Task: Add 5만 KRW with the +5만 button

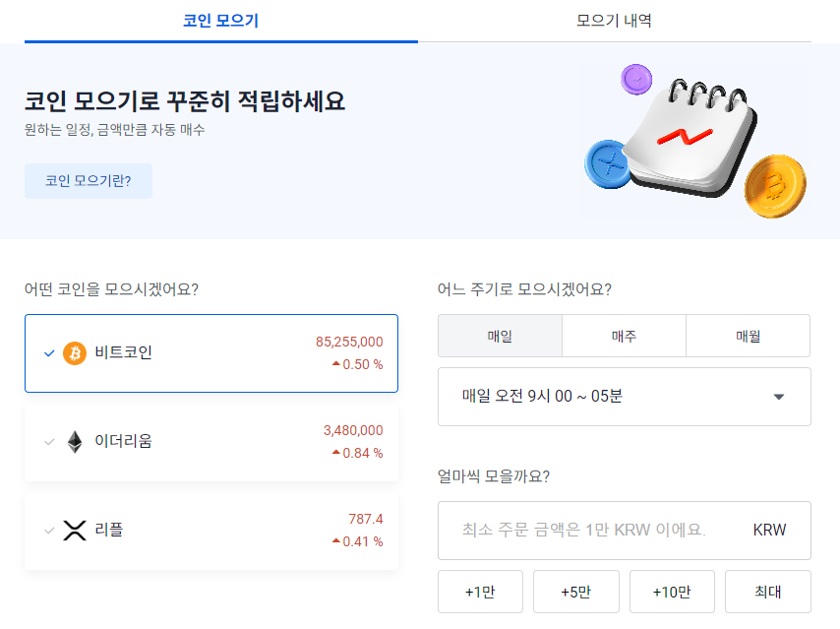Action: tap(575, 592)
